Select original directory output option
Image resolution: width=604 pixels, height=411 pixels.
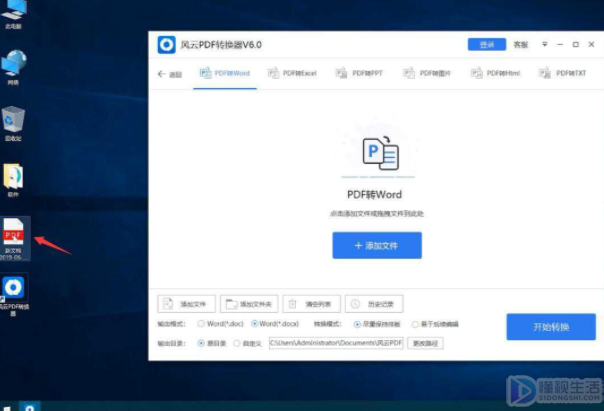click(x=212, y=343)
